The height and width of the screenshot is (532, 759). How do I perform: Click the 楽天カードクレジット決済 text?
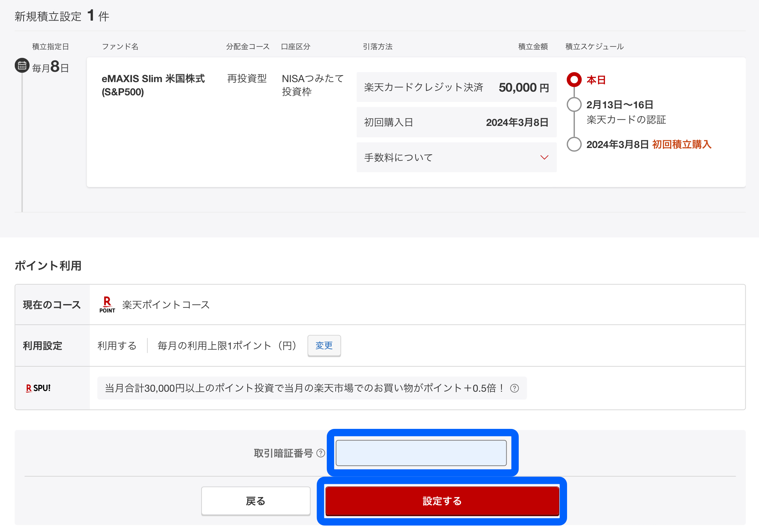pos(424,87)
